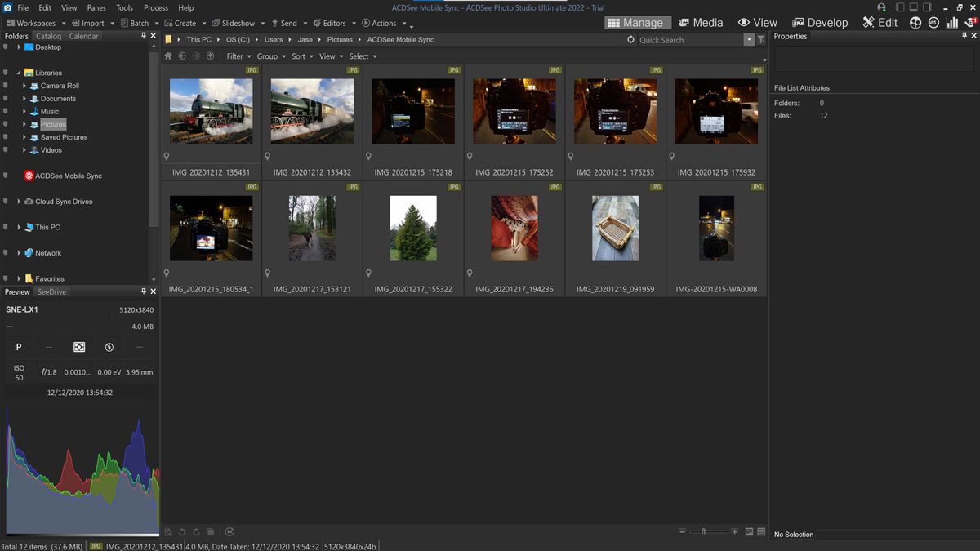Open the film reel mode icon
Image resolution: width=980 pixels, height=551 pixels.
point(915,23)
